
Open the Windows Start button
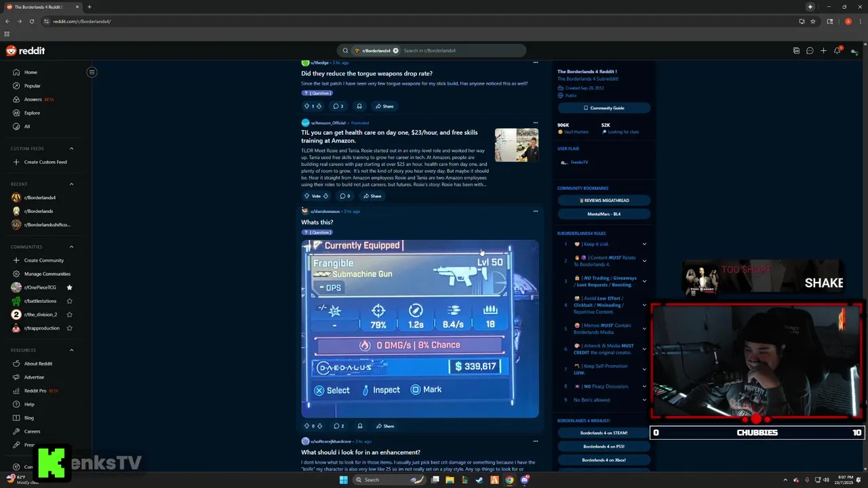click(343, 480)
